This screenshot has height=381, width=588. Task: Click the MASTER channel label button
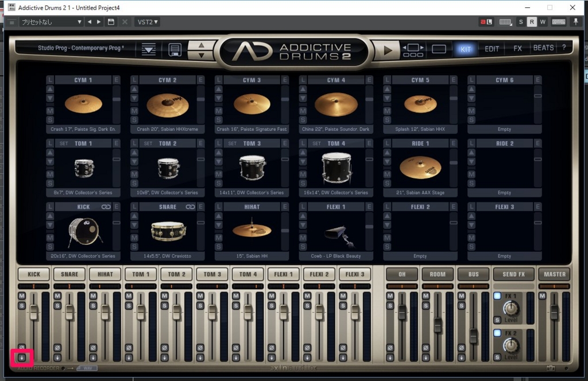554,274
